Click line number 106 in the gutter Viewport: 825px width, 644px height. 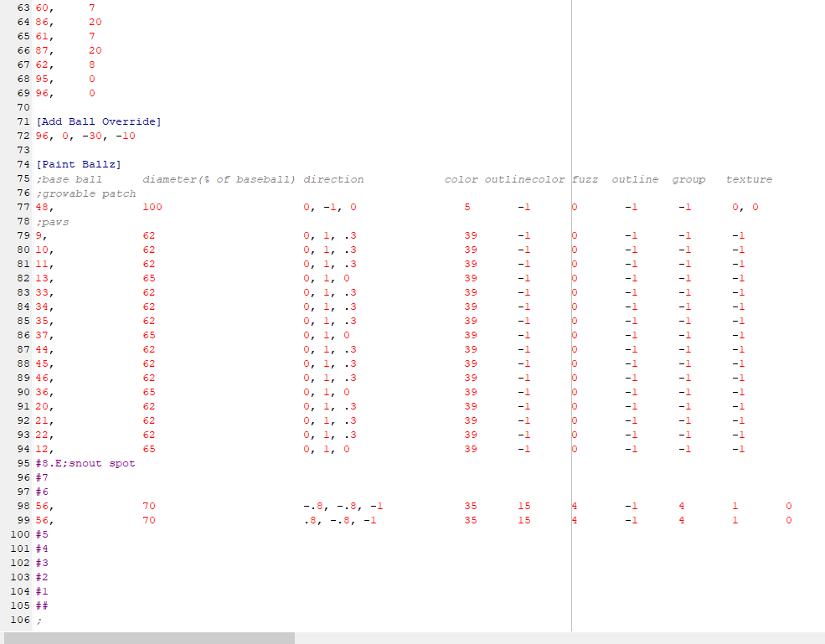pyautogui.click(x=19, y=621)
